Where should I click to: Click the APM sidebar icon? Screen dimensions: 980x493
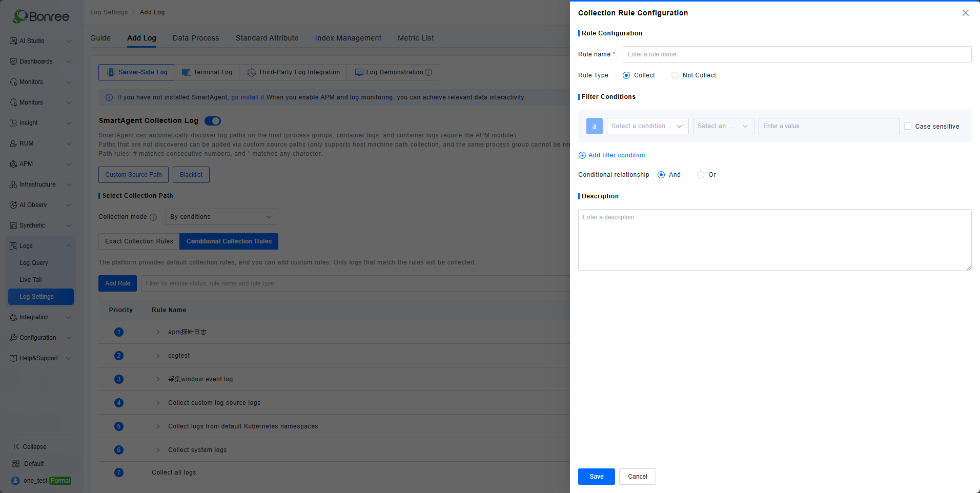click(13, 164)
